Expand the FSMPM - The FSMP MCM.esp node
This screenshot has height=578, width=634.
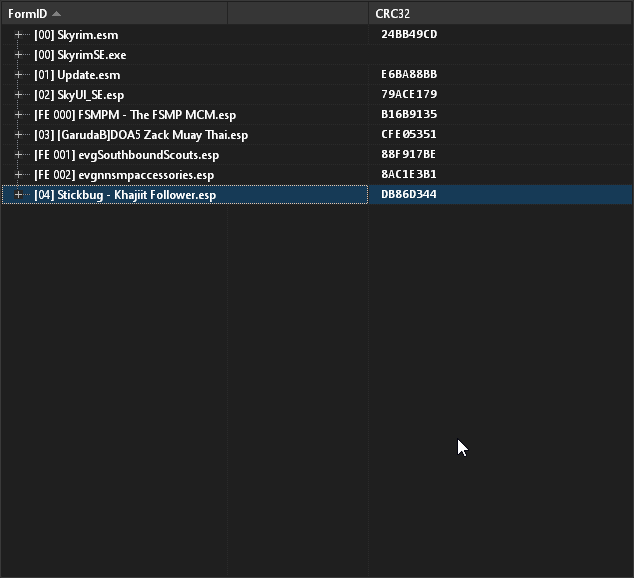pos(18,115)
